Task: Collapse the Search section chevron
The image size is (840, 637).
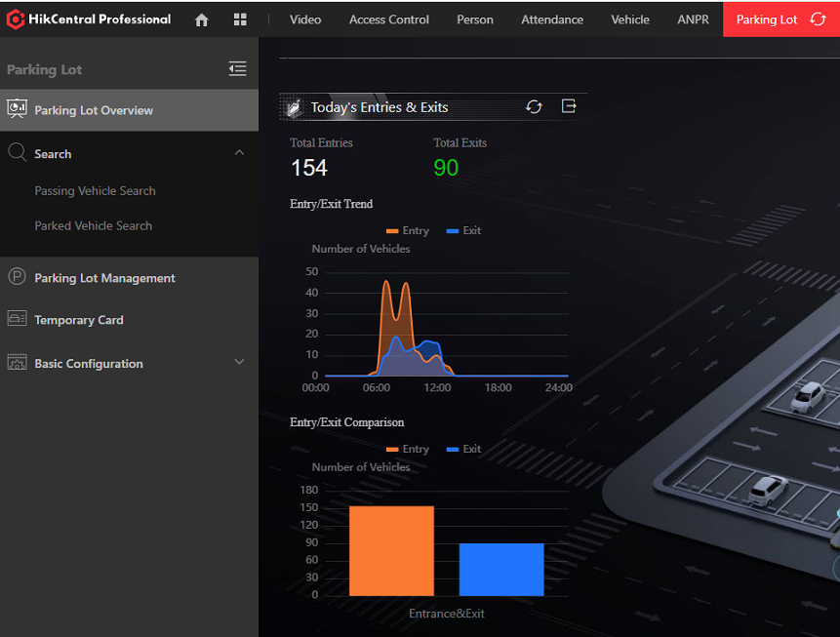Action: [239, 153]
